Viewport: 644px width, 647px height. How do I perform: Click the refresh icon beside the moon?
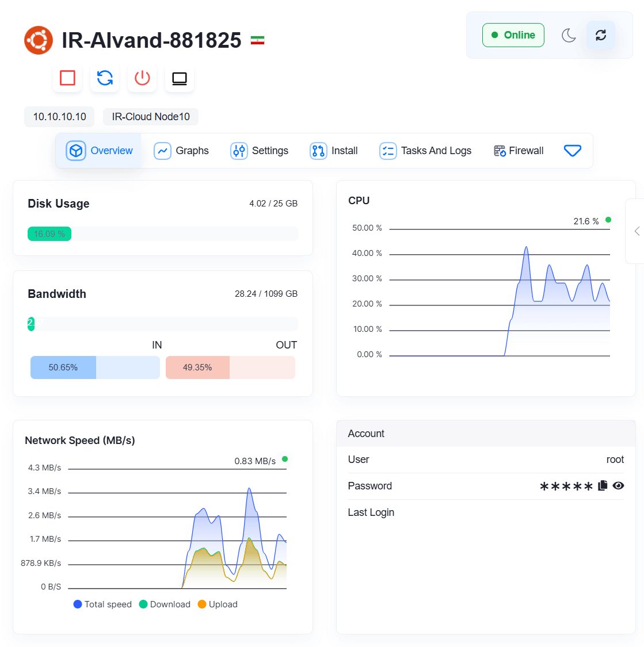click(600, 35)
